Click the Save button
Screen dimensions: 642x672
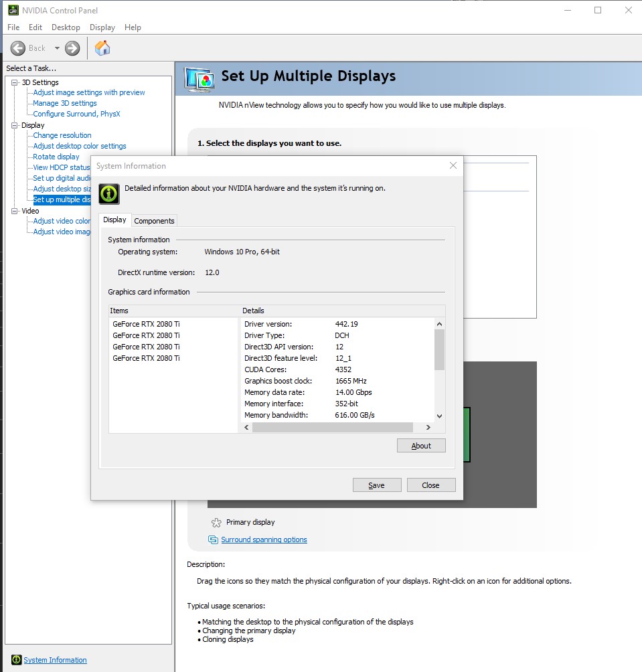[377, 485]
